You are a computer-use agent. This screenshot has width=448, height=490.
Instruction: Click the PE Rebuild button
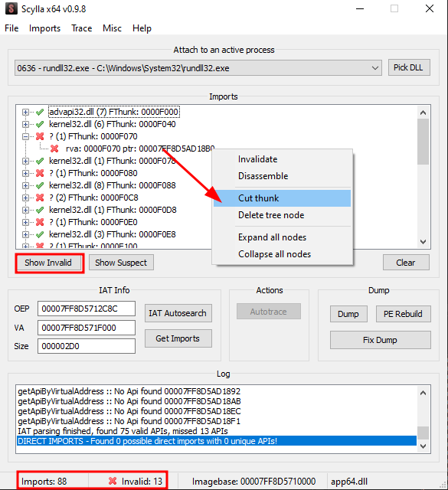pos(403,314)
